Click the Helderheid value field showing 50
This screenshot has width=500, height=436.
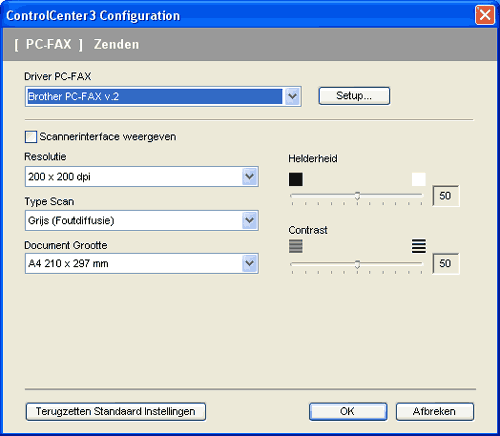[x=446, y=196]
